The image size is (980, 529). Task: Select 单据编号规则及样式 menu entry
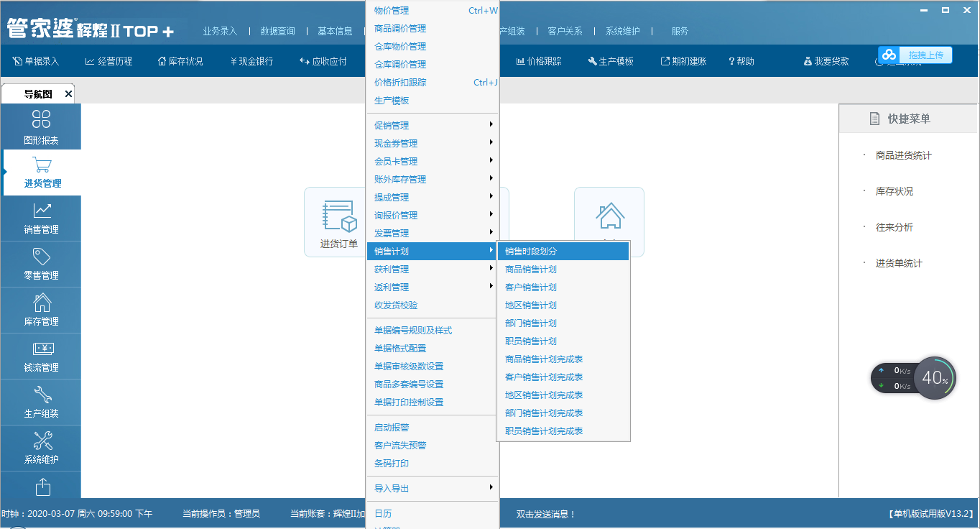[x=433, y=330]
